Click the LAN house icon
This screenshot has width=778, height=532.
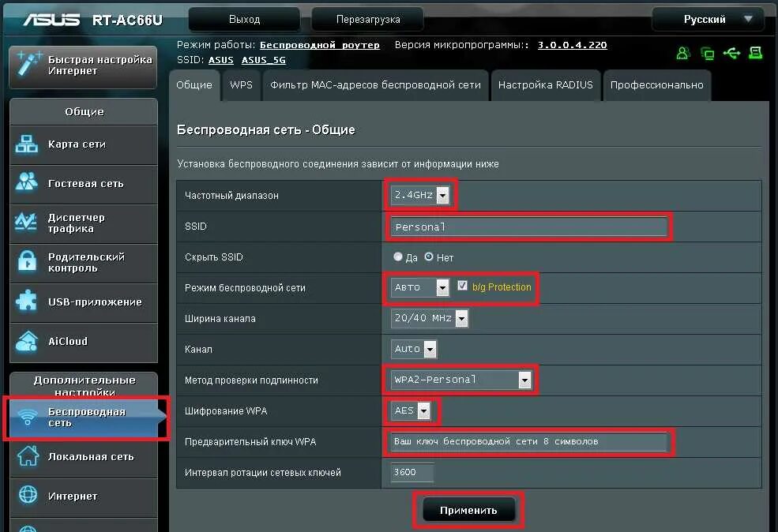point(28,456)
